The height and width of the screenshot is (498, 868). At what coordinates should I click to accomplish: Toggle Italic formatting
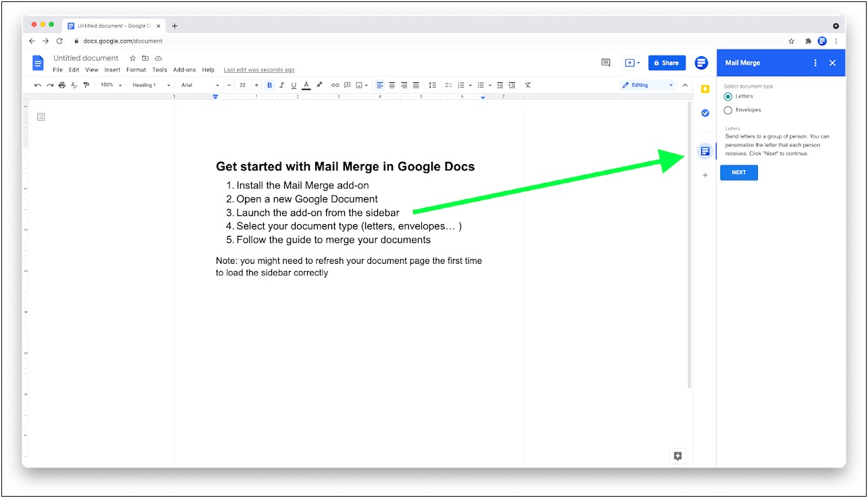[x=281, y=85]
